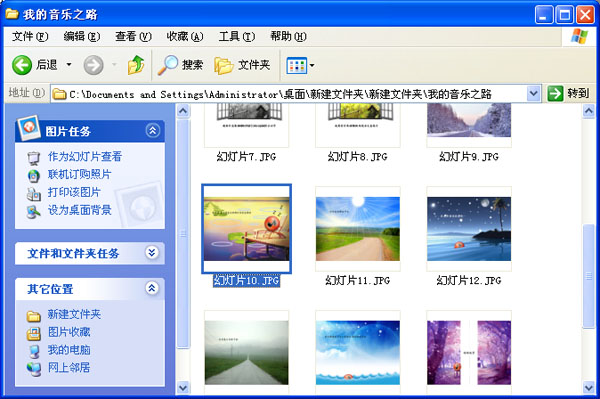Open the 编辑 (E) menu
Screen dimensions: 600x399
[82, 36]
